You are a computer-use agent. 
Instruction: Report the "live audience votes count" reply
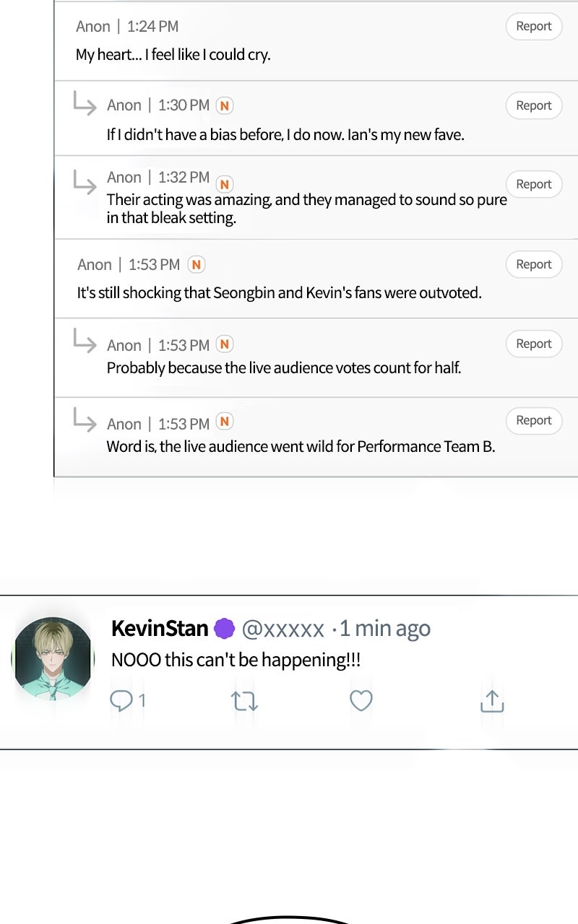tap(534, 344)
